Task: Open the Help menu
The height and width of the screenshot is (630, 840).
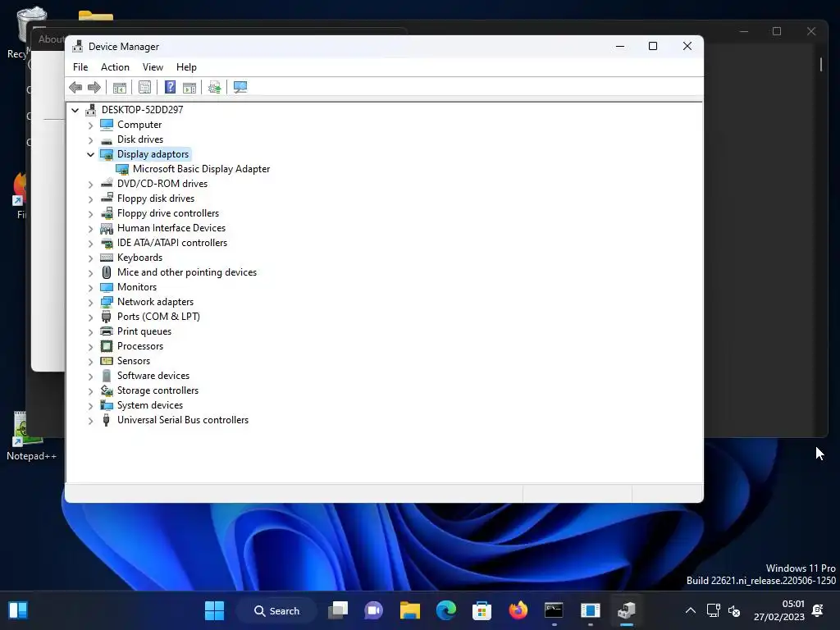Action: pyautogui.click(x=186, y=67)
